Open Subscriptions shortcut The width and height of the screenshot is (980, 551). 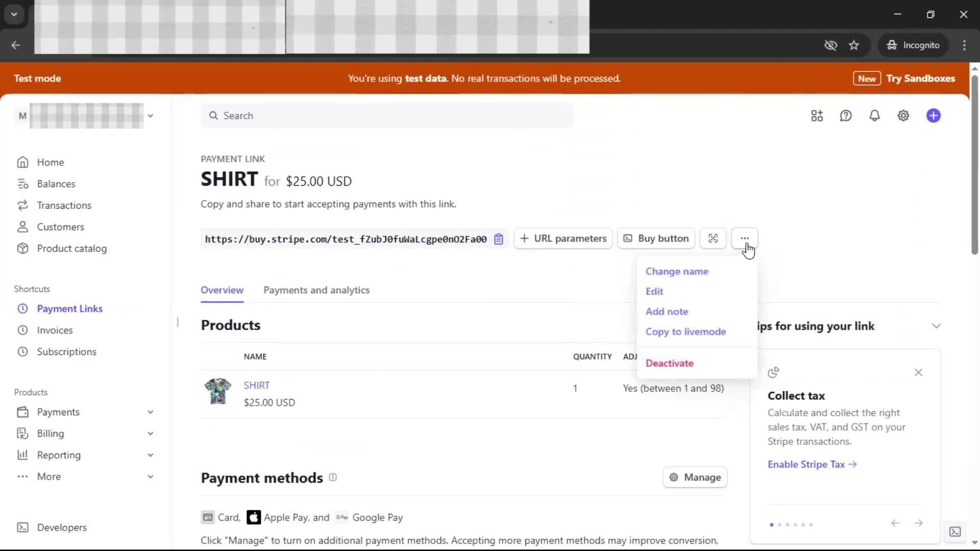pos(66,352)
